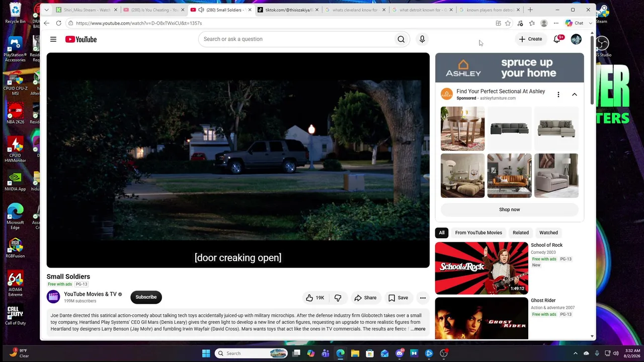Image resolution: width=644 pixels, height=362 pixels.
Task: Open Discord from the taskbar
Action: (399, 353)
